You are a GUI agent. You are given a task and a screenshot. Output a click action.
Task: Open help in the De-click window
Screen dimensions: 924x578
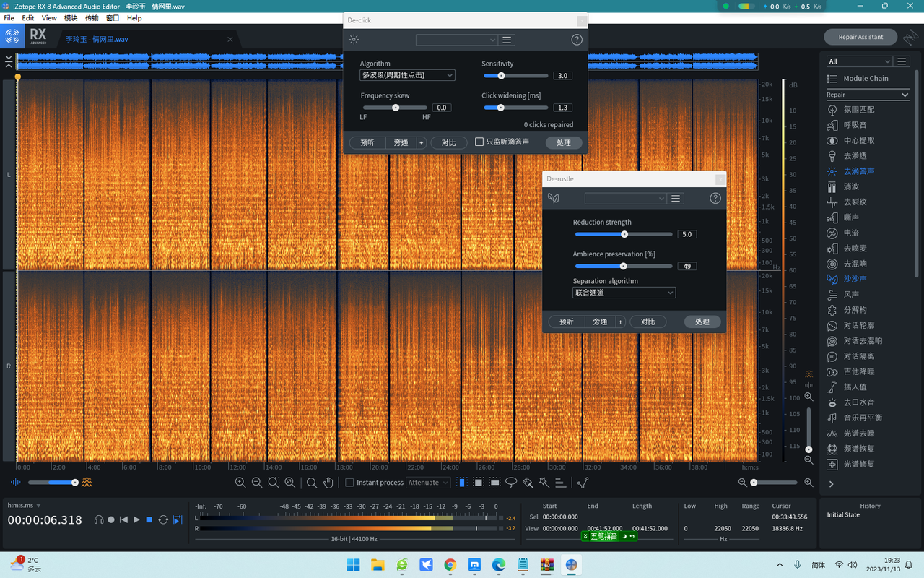(577, 40)
